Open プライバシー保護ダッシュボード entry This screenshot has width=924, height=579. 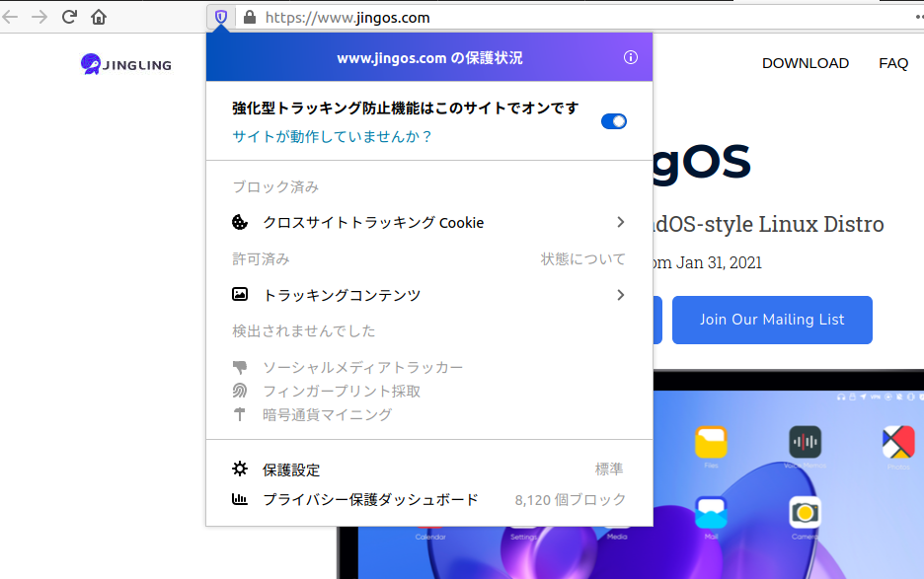429,499
